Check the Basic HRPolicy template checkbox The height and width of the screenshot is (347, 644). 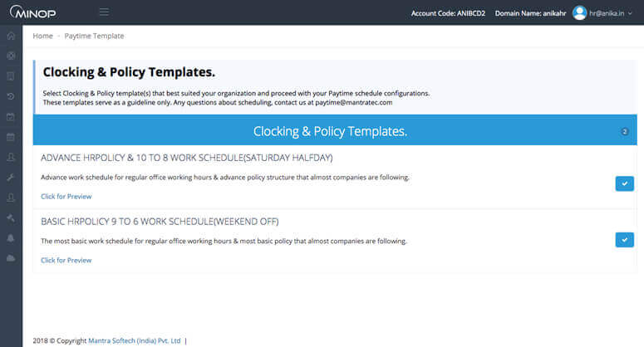tap(624, 240)
